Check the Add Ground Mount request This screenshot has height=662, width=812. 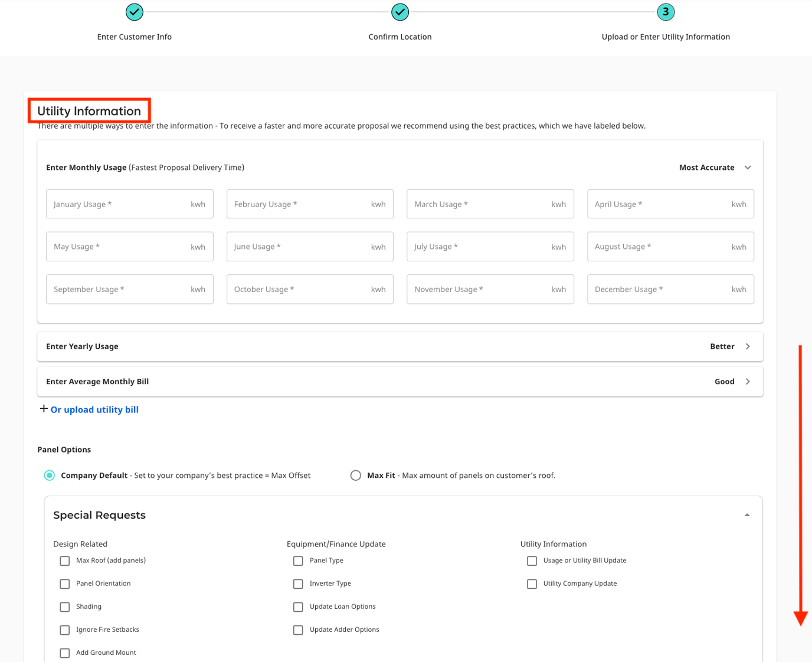[x=64, y=653]
